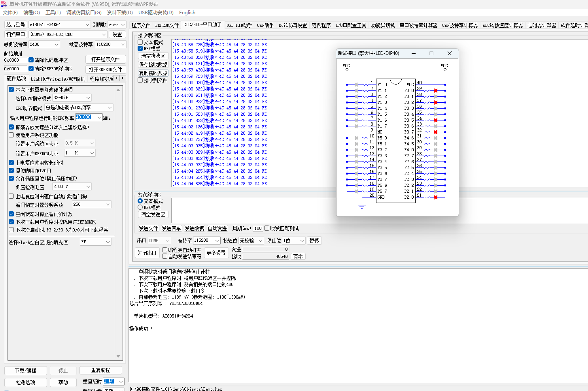Open the 串口波特率计算器 tab
The image size is (588, 391).
[x=418, y=25]
